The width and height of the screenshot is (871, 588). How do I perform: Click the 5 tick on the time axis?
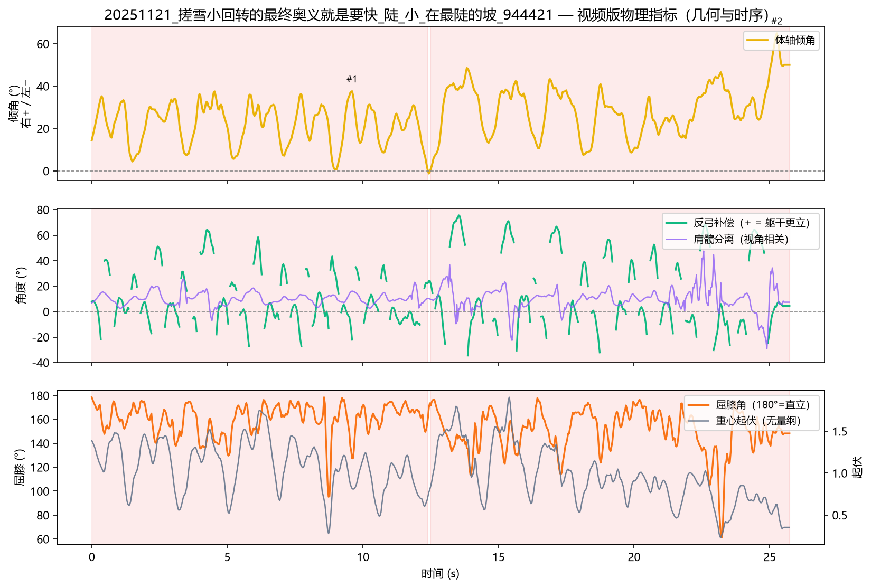[227, 557]
